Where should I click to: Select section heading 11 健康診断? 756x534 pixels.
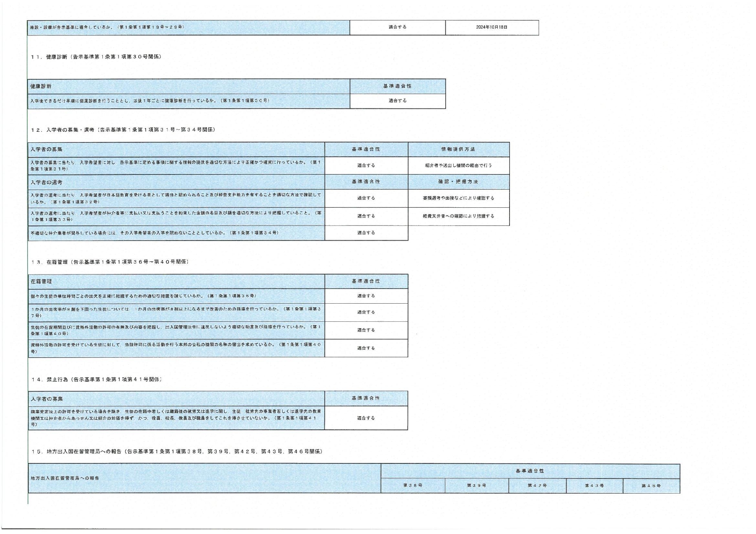96,57
